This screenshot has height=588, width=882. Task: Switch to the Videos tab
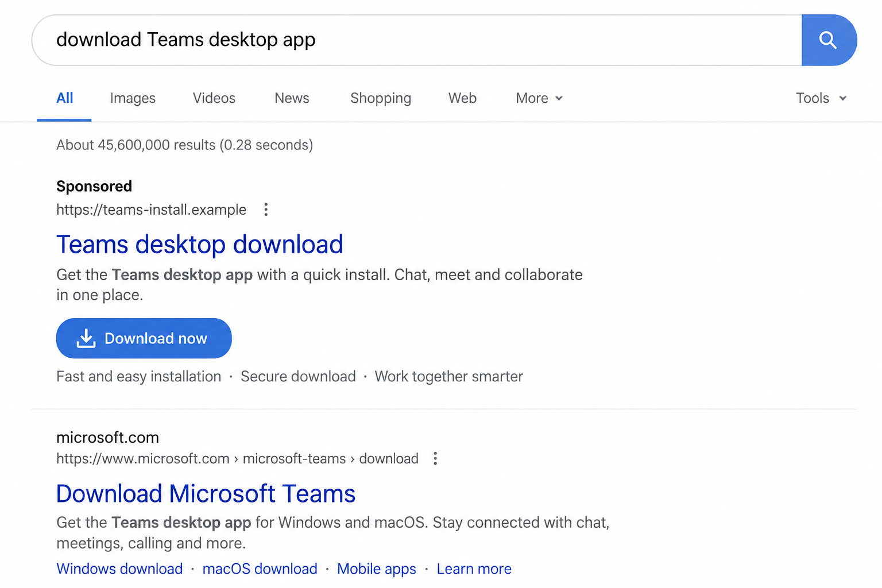coord(214,98)
